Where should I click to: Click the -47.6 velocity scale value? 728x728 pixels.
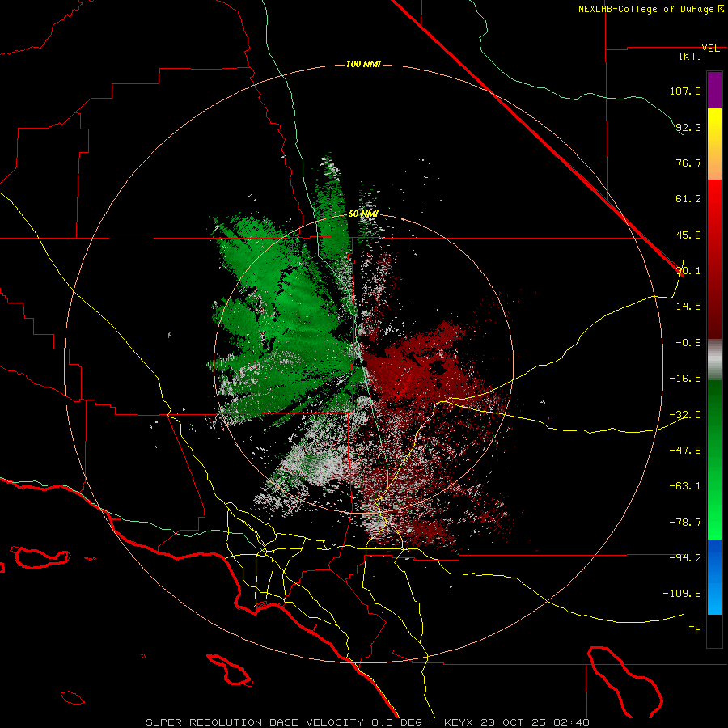click(x=685, y=451)
